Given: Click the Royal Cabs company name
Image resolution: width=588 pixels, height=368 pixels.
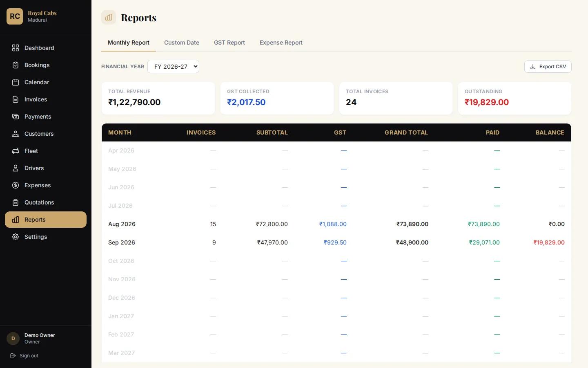Looking at the screenshot, I should [42, 13].
